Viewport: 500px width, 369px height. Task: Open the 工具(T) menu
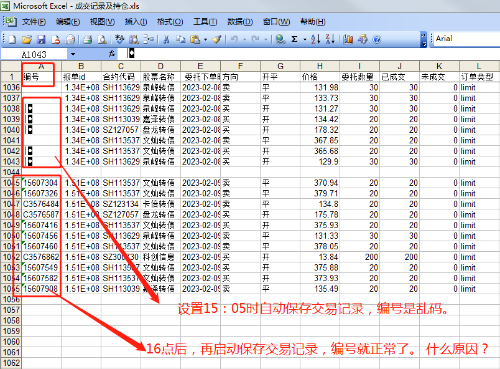click(205, 22)
